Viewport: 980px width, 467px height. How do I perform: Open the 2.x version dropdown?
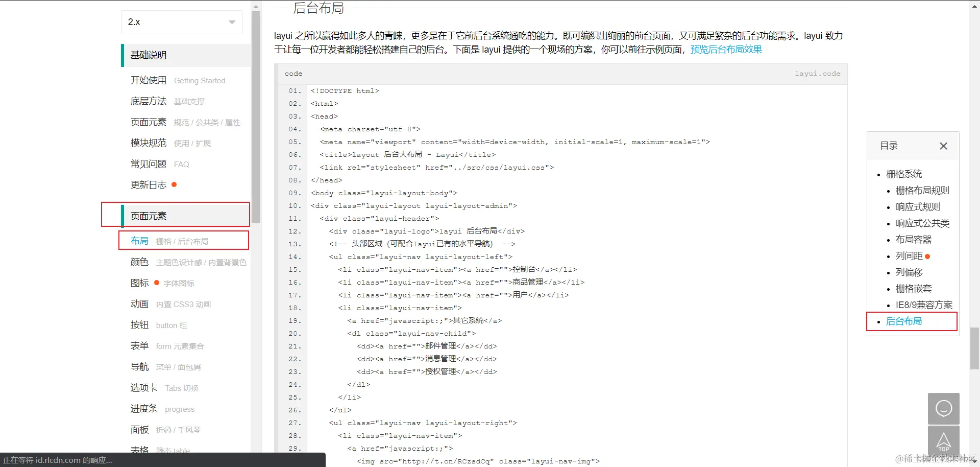pyautogui.click(x=181, y=22)
